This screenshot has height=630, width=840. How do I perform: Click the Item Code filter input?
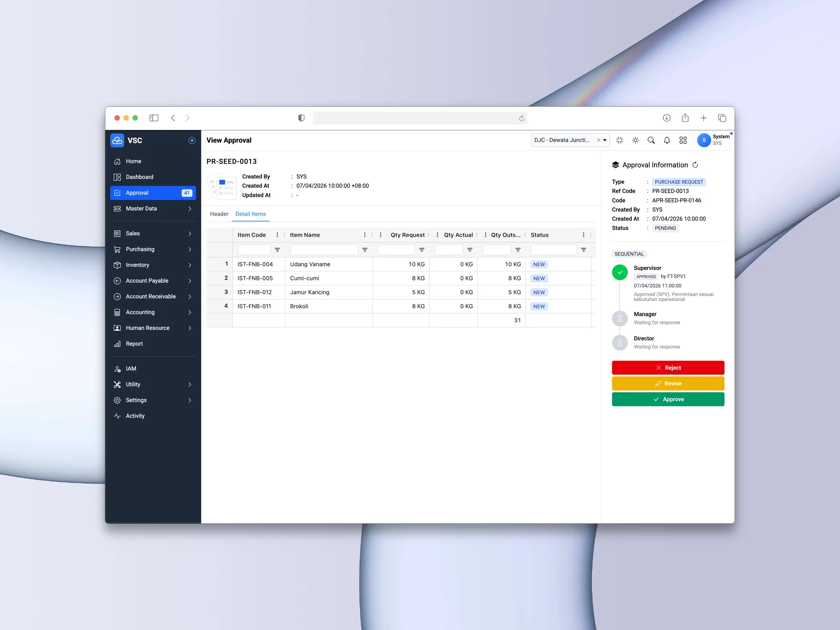coord(254,250)
